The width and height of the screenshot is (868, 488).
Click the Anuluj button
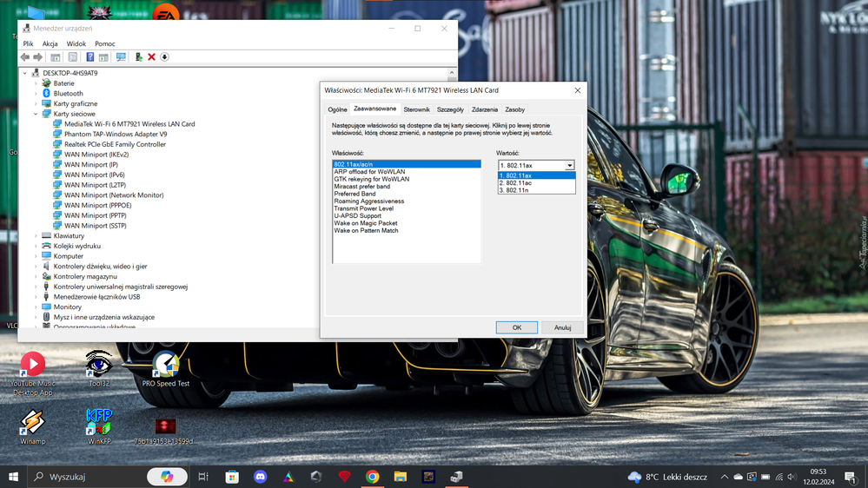tap(562, 327)
